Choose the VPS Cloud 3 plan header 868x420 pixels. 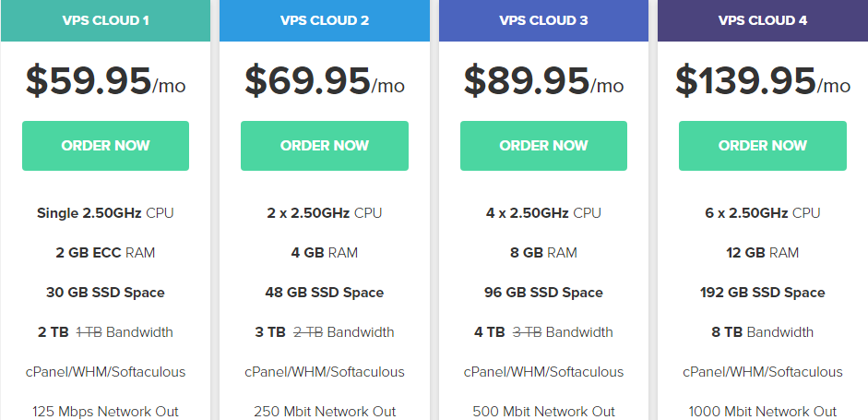point(543,20)
